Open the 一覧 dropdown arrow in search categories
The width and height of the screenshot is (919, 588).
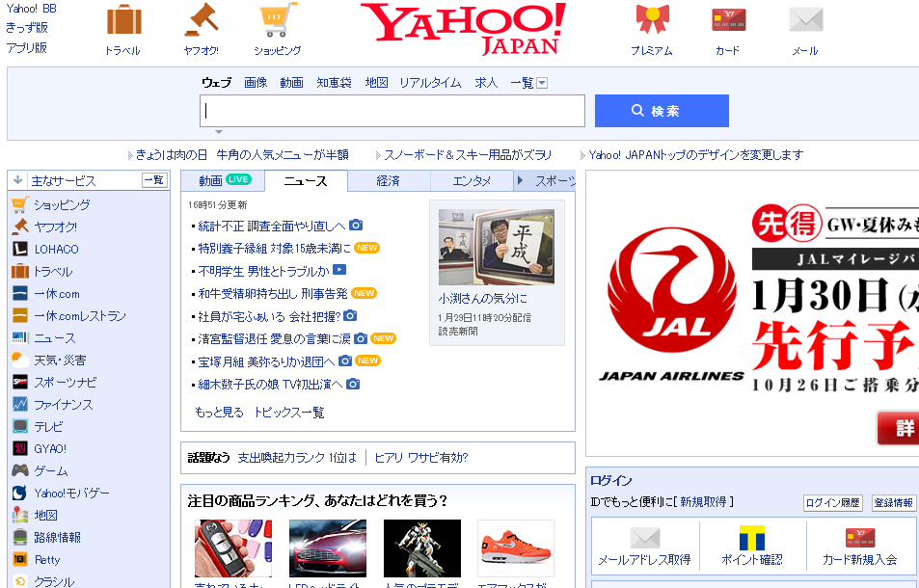pos(542,83)
